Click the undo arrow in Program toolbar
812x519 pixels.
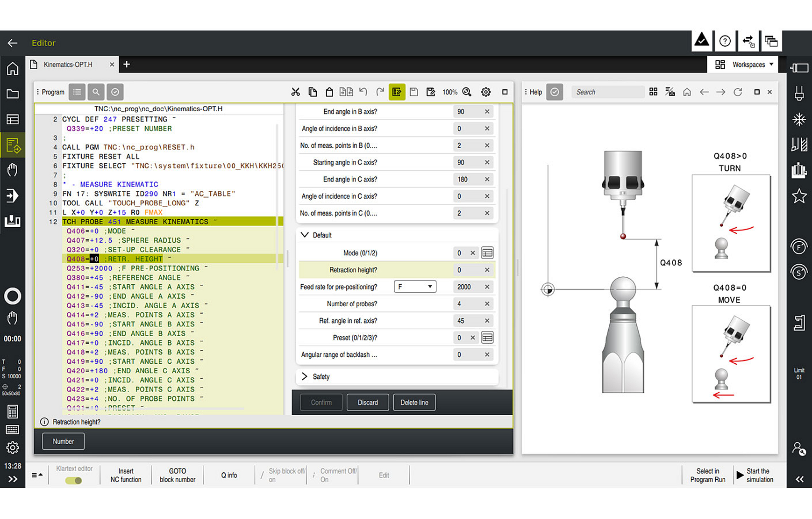coord(363,92)
